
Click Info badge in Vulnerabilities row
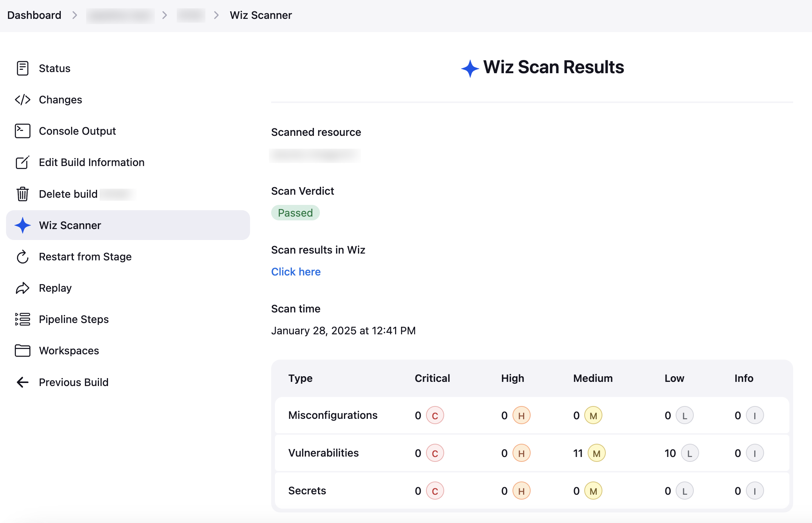[x=755, y=453]
